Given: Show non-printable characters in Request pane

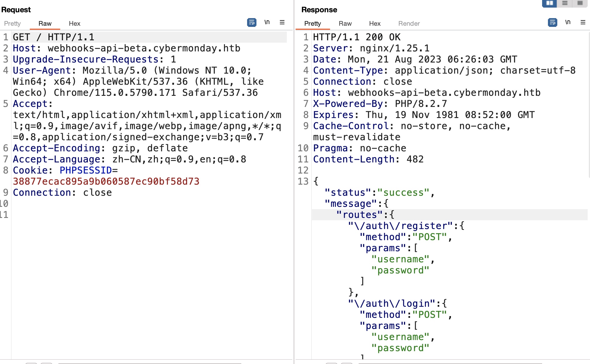Looking at the screenshot, I should point(267,22).
